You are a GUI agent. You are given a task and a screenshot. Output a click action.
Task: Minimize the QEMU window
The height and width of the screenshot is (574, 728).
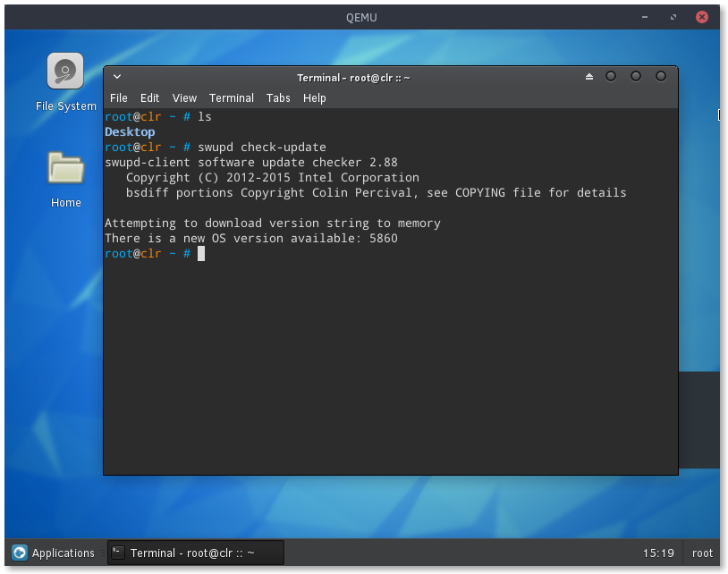tap(645, 17)
